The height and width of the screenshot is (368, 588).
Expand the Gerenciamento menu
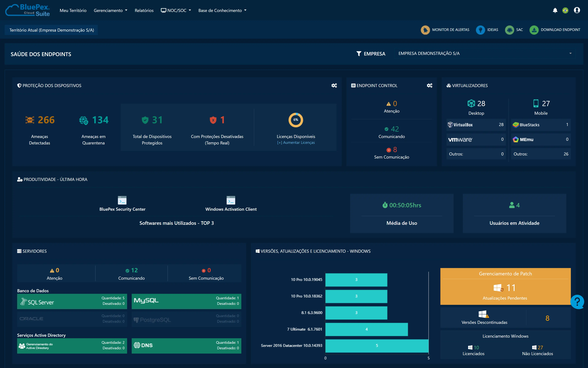point(111,10)
